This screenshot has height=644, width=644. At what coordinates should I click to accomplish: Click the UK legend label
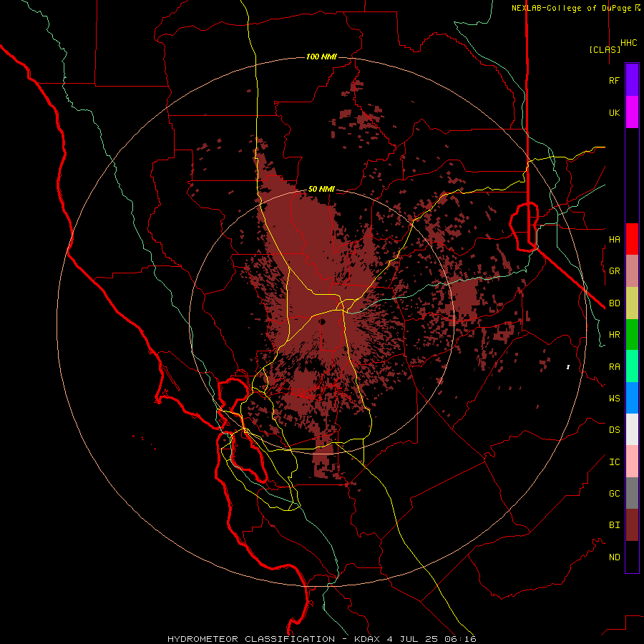[614, 112]
